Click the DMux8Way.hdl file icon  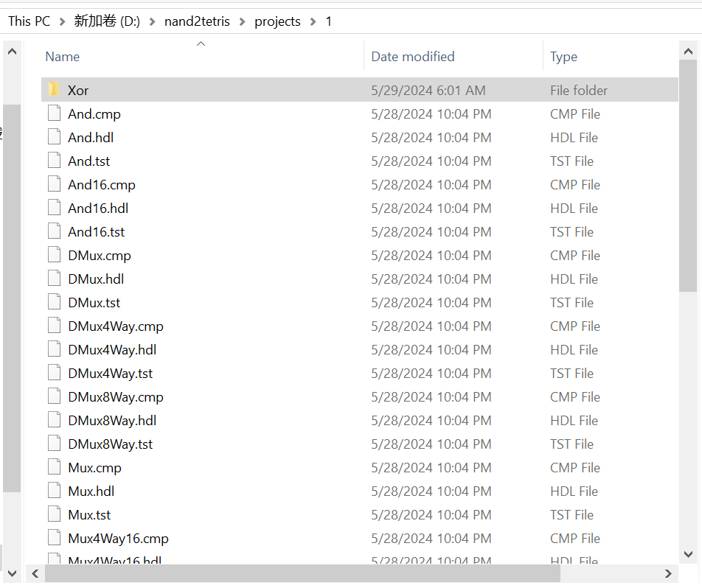point(53,420)
